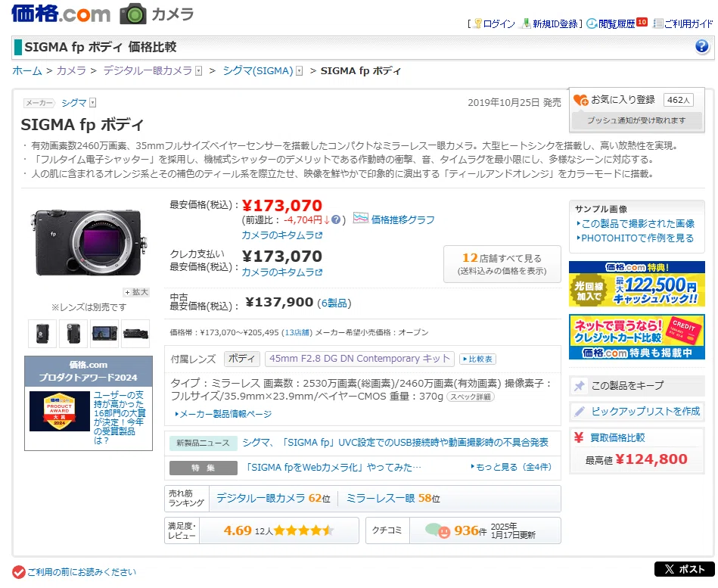Image resolution: width=718 pixels, height=588 pixels.
Task: Open the ユーザーの支持が高かった award text link
Action: (119, 418)
